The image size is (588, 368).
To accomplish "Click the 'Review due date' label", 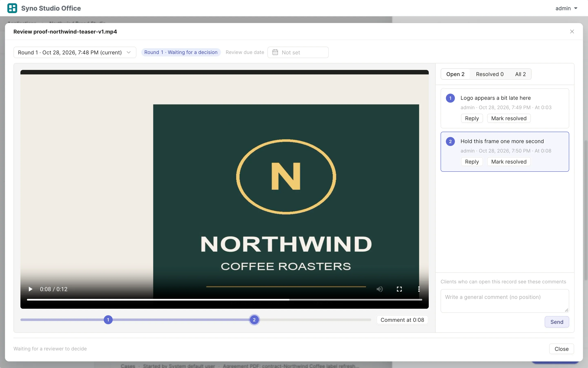I will 245,52.
